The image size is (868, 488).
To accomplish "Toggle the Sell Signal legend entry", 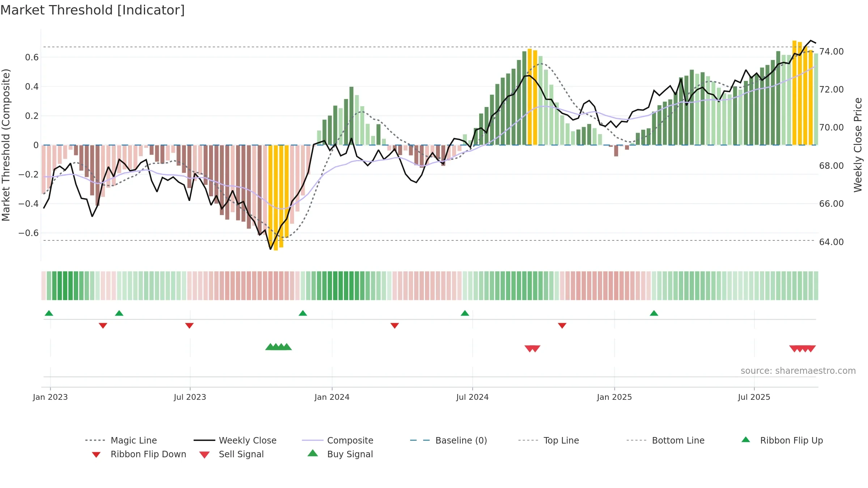I will [x=231, y=454].
